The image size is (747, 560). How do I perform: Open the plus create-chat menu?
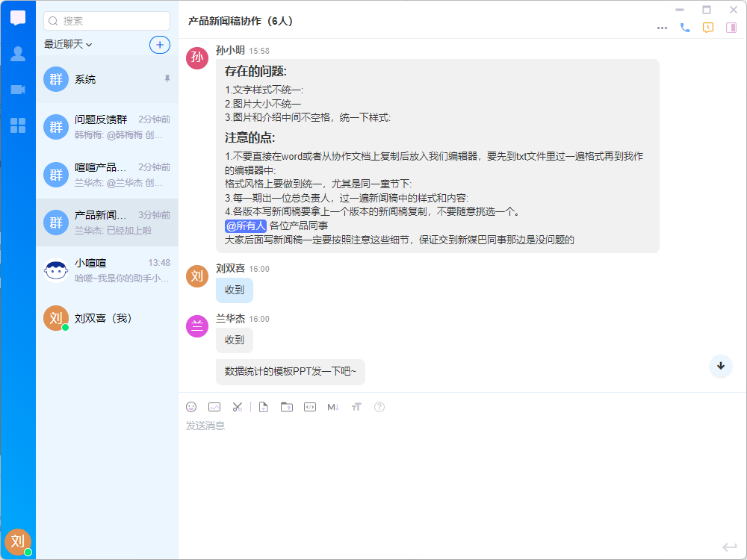(160, 44)
